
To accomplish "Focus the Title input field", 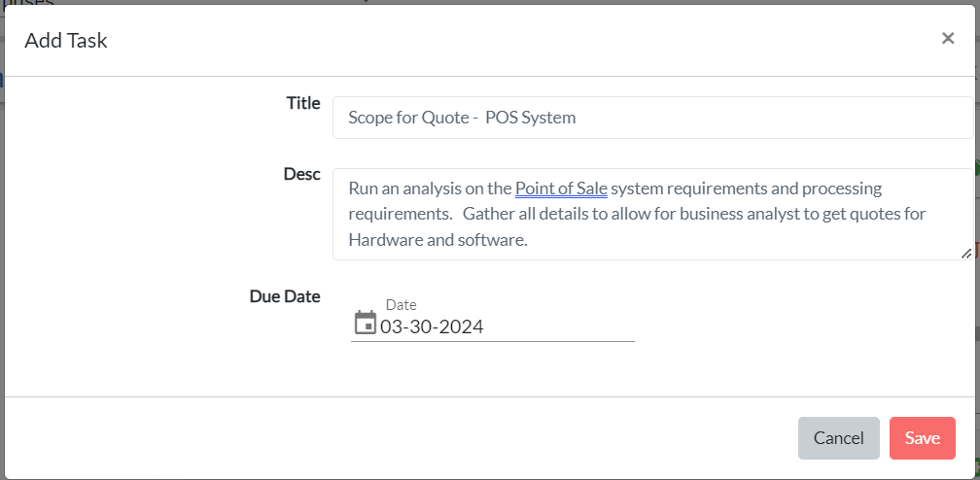I will click(652, 118).
